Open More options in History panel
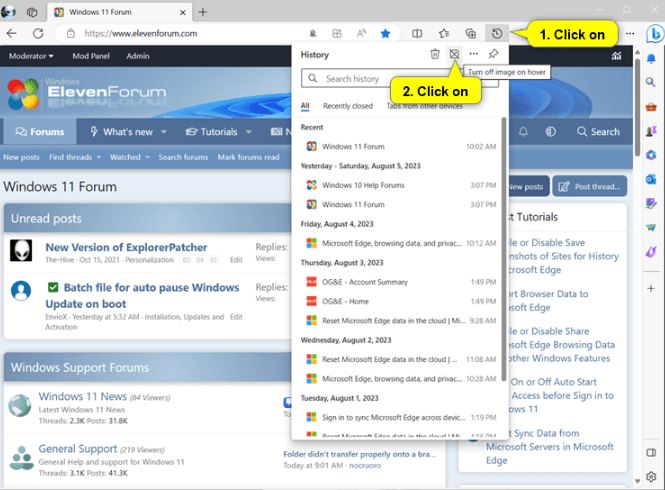The image size is (665, 490). click(474, 54)
